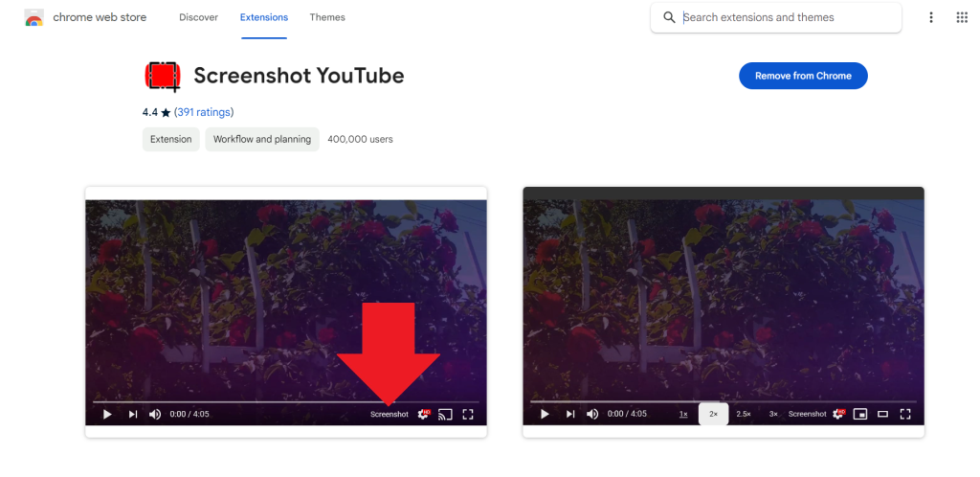Click fullscreen icon in left preview

click(x=467, y=414)
